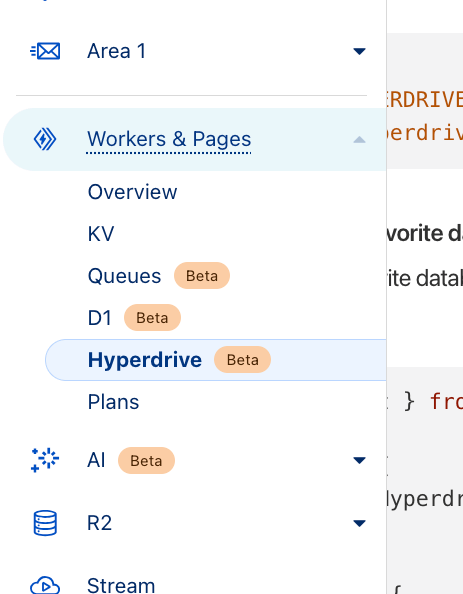Expand the AI section arrow
The image size is (463, 594).
pyautogui.click(x=359, y=460)
